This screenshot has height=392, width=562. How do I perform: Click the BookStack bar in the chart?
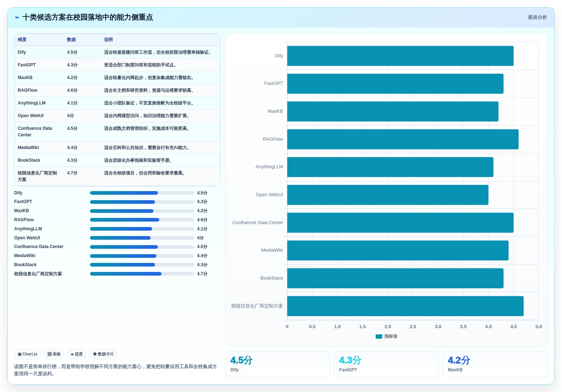point(395,278)
